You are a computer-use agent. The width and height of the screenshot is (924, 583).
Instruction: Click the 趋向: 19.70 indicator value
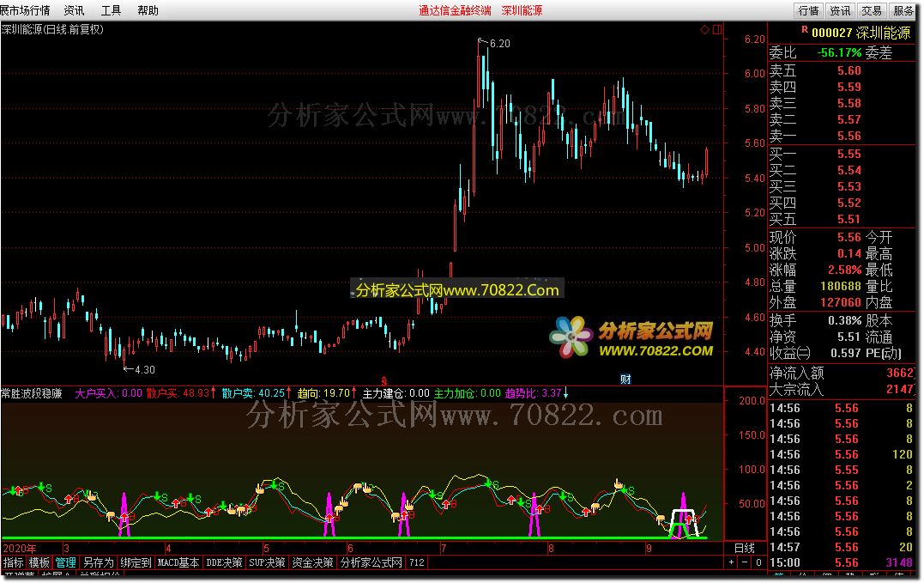pos(327,393)
